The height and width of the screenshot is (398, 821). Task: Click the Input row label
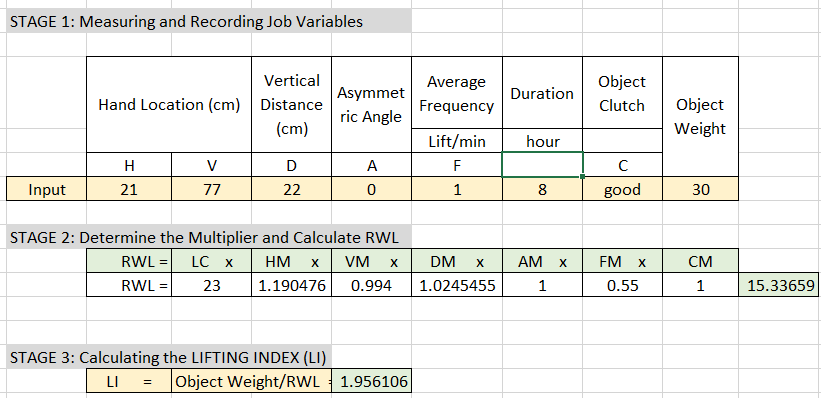[47, 189]
